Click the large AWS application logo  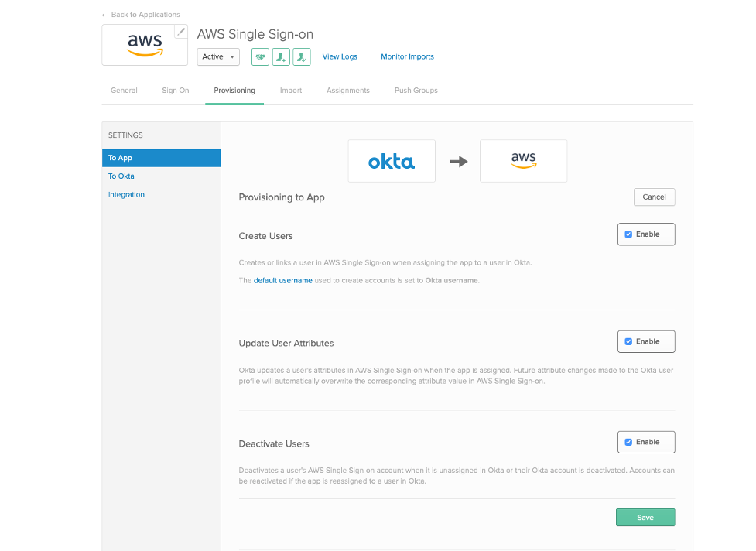[x=145, y=45]
